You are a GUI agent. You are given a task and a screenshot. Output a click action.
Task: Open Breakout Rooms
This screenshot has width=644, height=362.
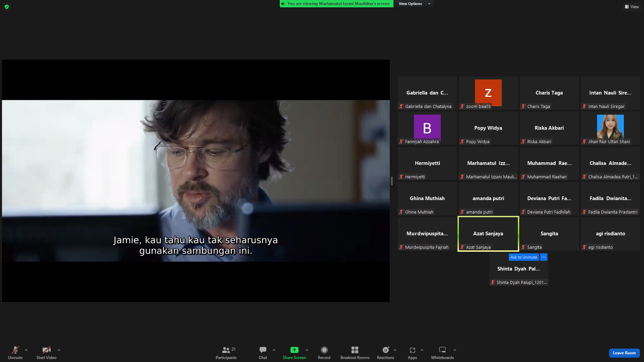(355, 353)
